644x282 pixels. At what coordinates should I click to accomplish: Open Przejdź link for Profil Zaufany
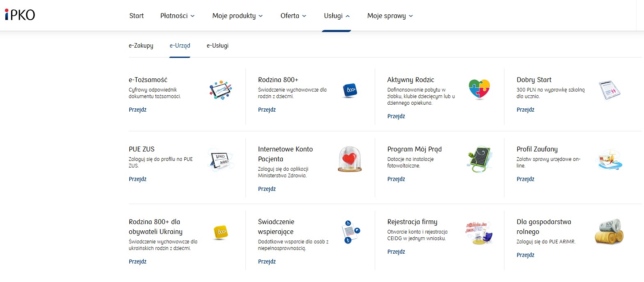coord(525,179)
